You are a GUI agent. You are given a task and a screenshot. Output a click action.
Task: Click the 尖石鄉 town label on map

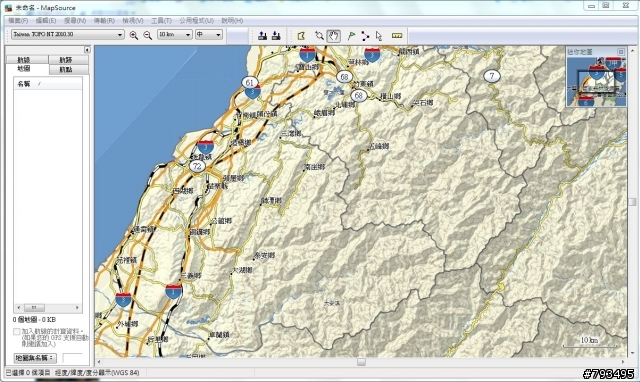(x=422, y=103)
